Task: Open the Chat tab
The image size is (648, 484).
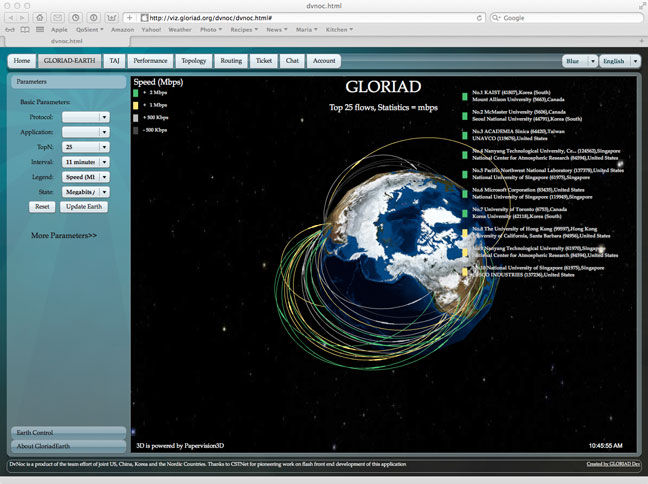Action: pos(292,61)
